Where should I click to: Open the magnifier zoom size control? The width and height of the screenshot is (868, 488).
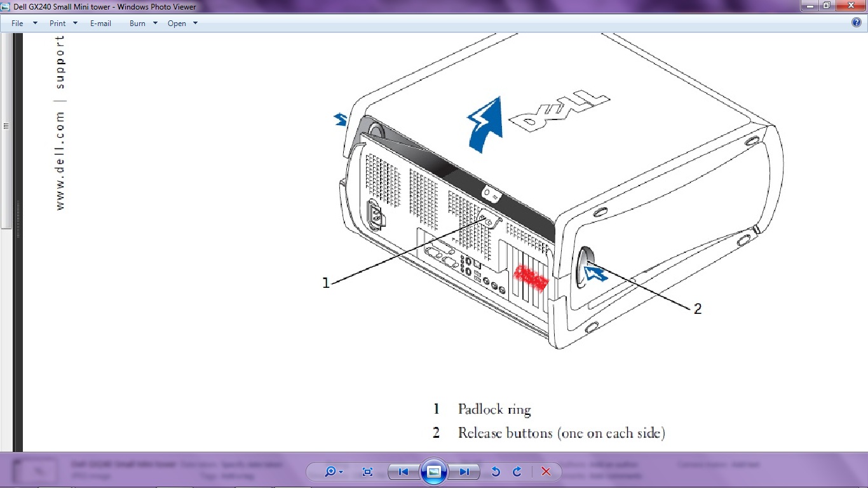pyautogui.click(x=334, y=471)
